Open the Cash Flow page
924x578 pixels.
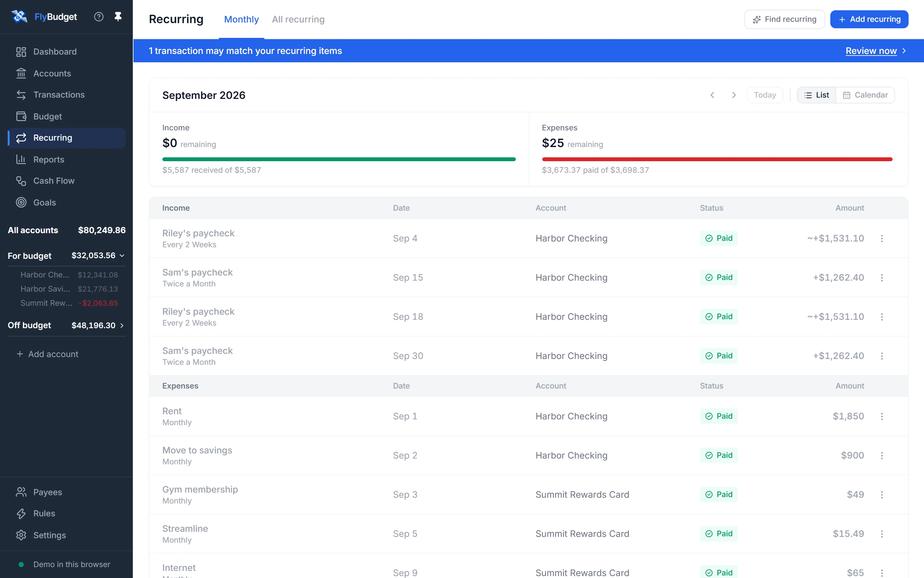[x=66, y=181]
